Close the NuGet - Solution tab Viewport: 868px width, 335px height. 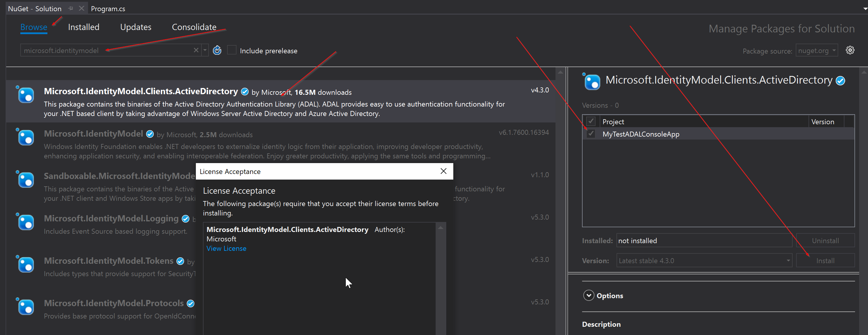point(81,9)
